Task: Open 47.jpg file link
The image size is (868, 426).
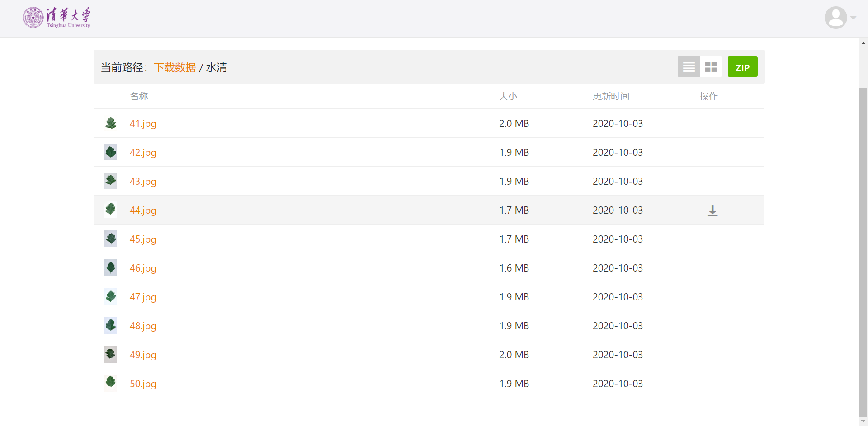Action: point(143,297)
